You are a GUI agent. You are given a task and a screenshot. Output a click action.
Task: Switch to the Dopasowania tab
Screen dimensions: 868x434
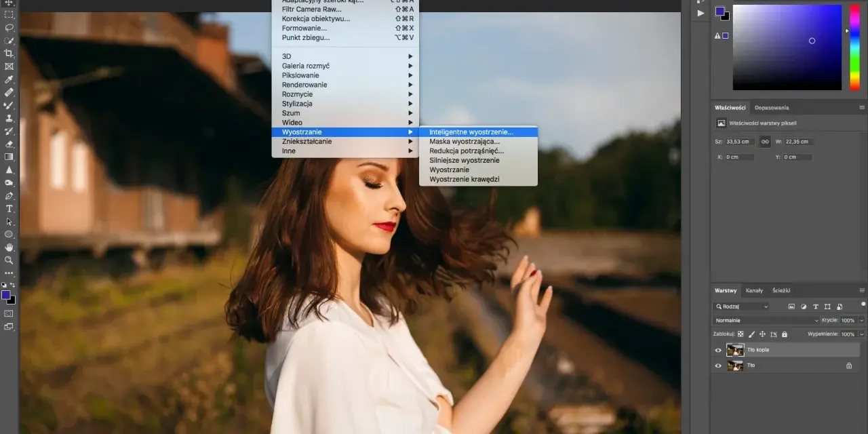pos(772,107)
